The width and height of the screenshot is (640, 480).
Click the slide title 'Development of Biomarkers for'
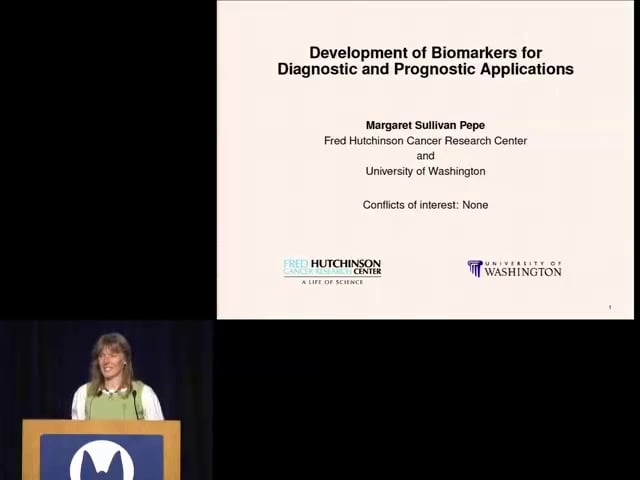[425, 53]
